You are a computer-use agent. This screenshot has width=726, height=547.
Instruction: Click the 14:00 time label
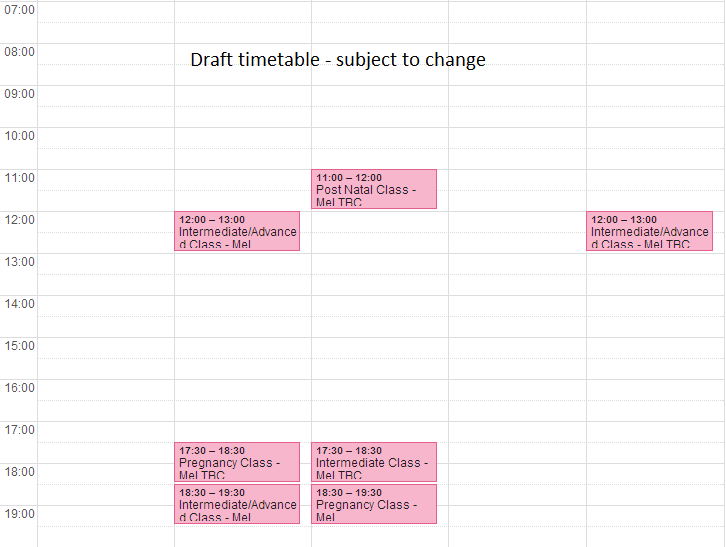[x=19, y=304]
